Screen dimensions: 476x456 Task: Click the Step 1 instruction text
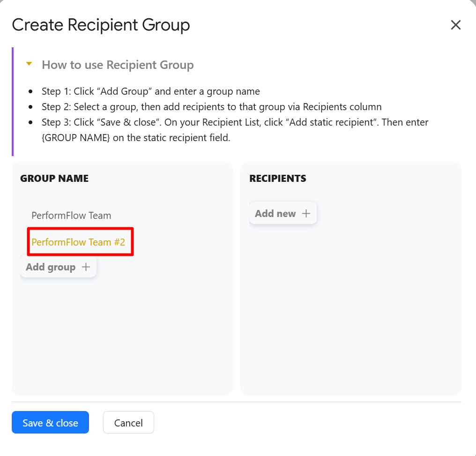[x=150, y=91]
